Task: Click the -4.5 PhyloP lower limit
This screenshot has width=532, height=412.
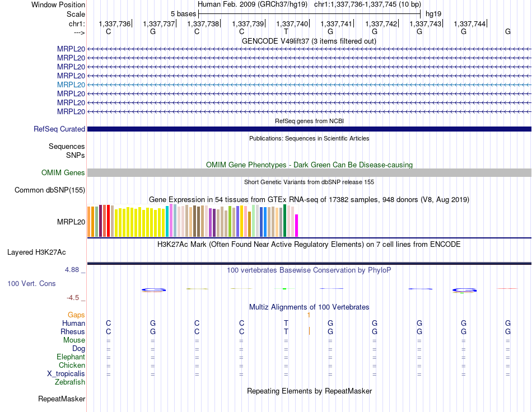Action: pyautogui.click(x=73, y=298)
